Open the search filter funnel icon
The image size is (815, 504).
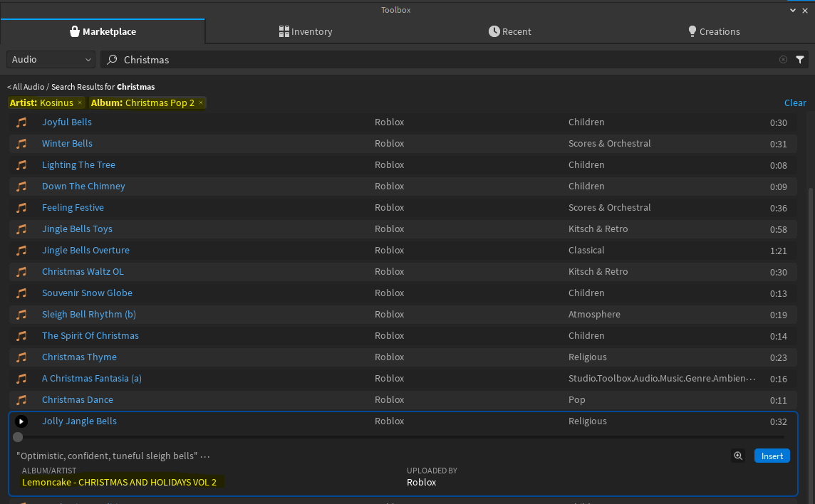[x=799, y=60]
